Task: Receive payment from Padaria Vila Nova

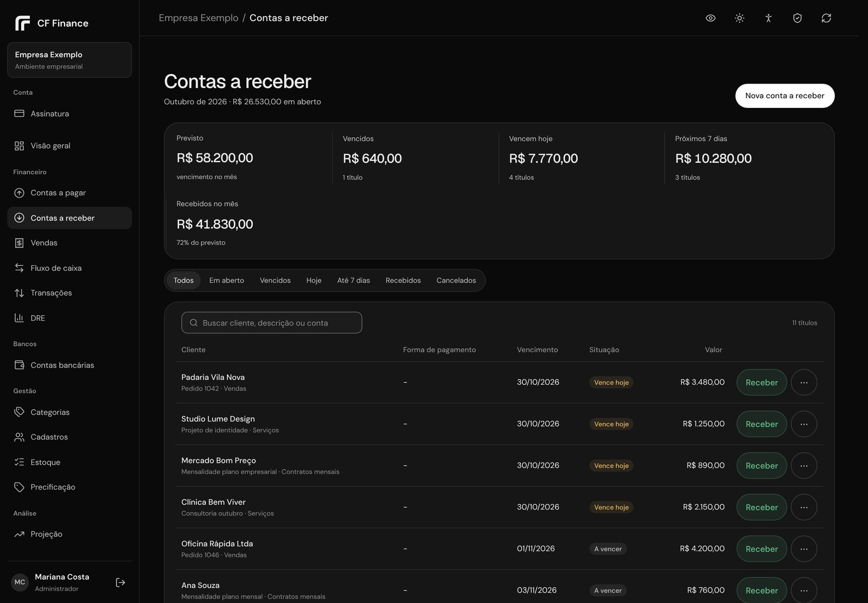Action: click(x=762, y=383)
